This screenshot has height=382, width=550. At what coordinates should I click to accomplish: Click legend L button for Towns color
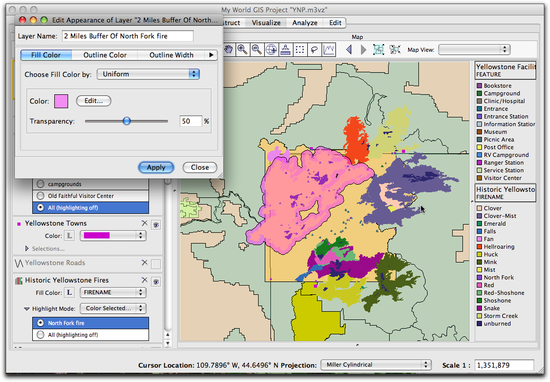pyautogui.click(x=69, y=236)
